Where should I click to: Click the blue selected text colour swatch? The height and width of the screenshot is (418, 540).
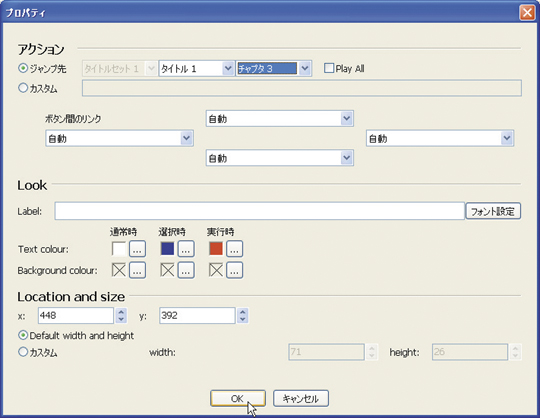167,249
